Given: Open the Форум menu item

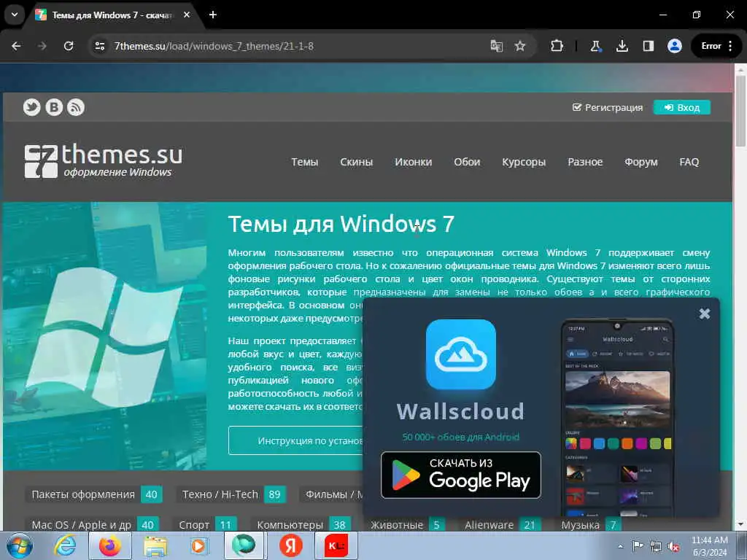Looking at the screenshot, I should 640,162.
